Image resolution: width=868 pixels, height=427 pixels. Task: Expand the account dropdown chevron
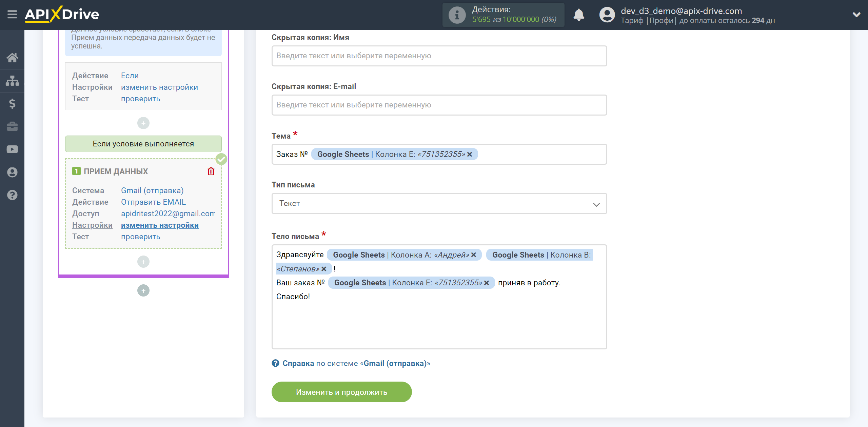point(856,15)
